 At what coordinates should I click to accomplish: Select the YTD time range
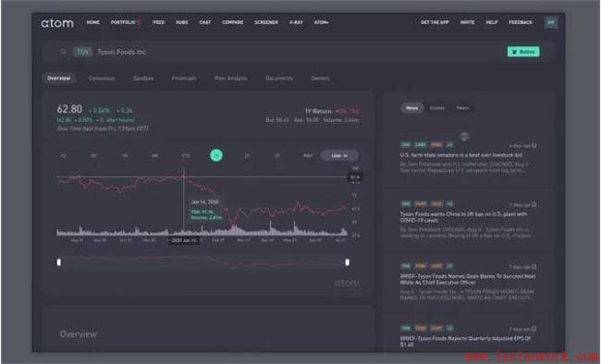(186, 155)
